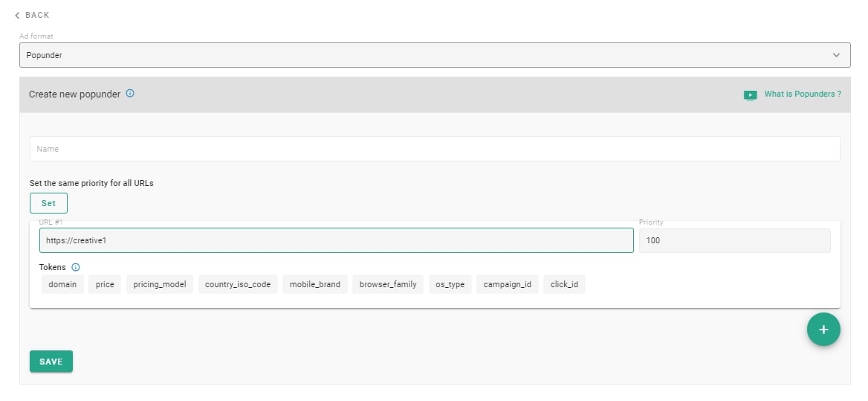This screenshot has height=401, width=868.
Task: Select the Priority field showing 100
Action: [x=733, y=240]
